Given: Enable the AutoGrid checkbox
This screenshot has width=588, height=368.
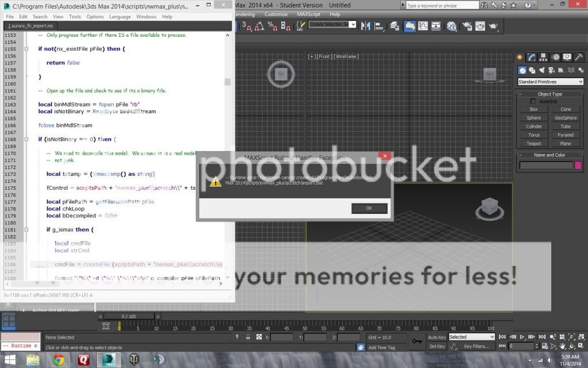Looking at the screenshot, I should tap(533, 101).
